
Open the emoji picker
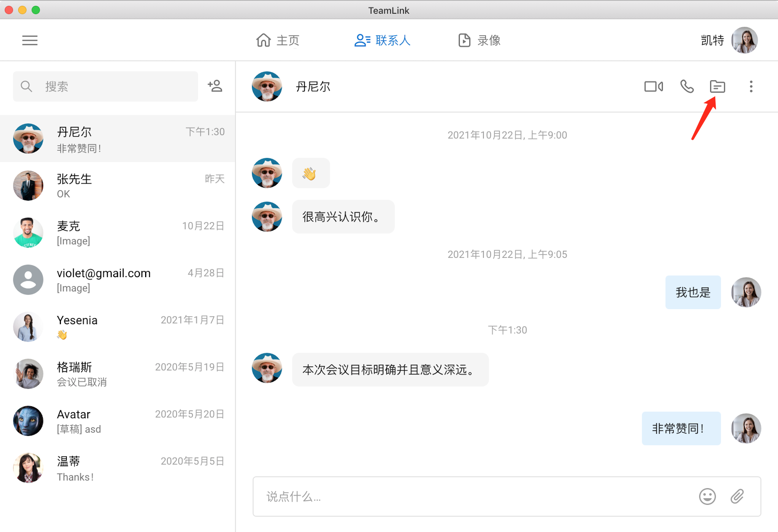point(707,496)
